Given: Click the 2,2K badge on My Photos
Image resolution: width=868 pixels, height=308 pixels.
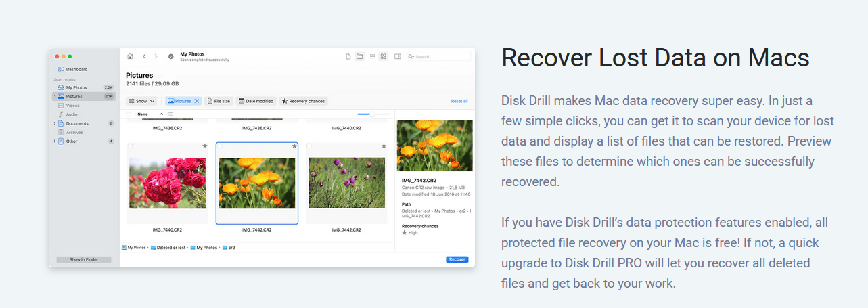Looking at the screenshot, I should (108, 87).
